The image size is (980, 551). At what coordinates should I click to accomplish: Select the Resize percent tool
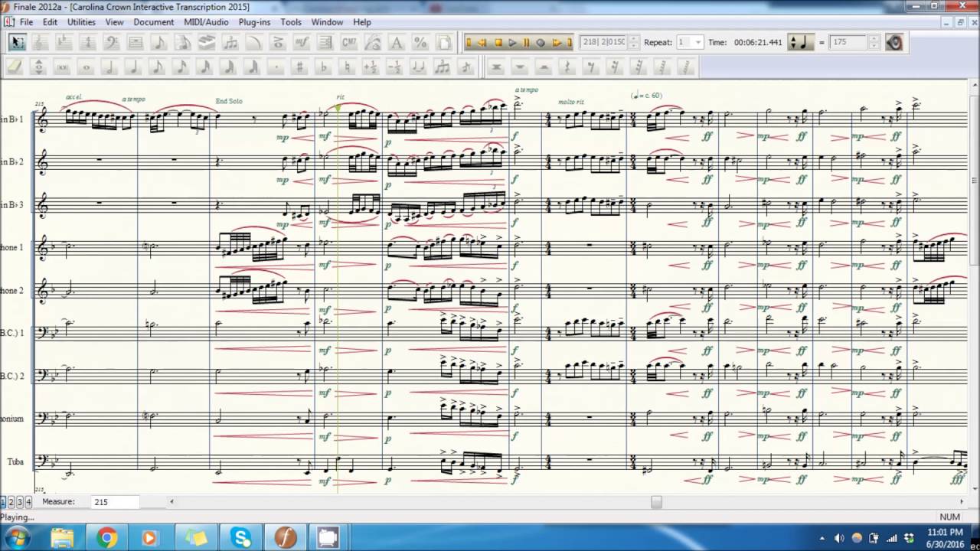(x=420, y=43)
